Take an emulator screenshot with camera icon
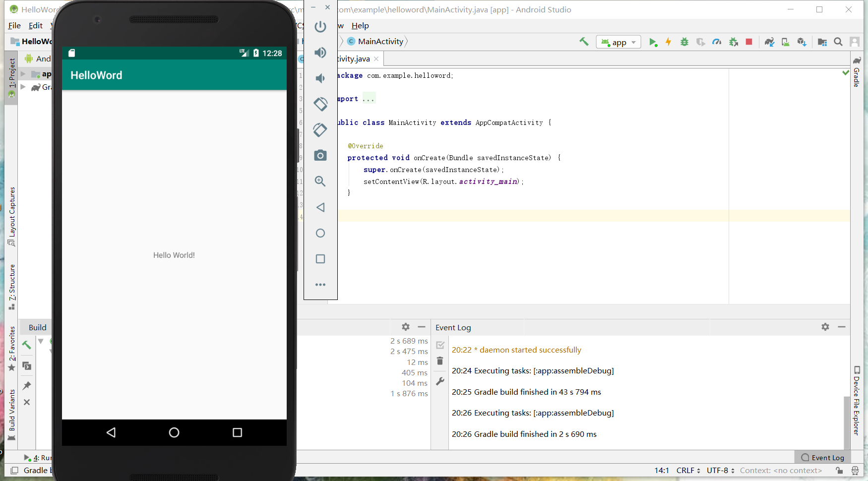Viewport: 868px width, 481px height. pos(320,156)
